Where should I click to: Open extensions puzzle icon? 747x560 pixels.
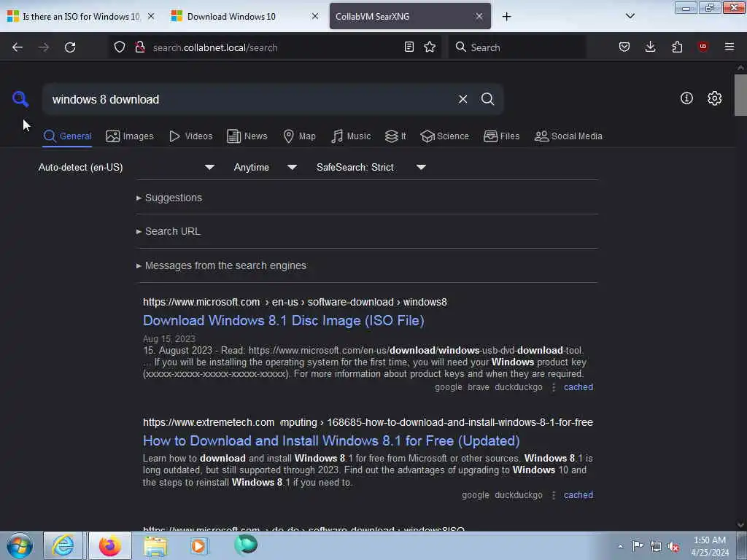click(x=677, y=47)
